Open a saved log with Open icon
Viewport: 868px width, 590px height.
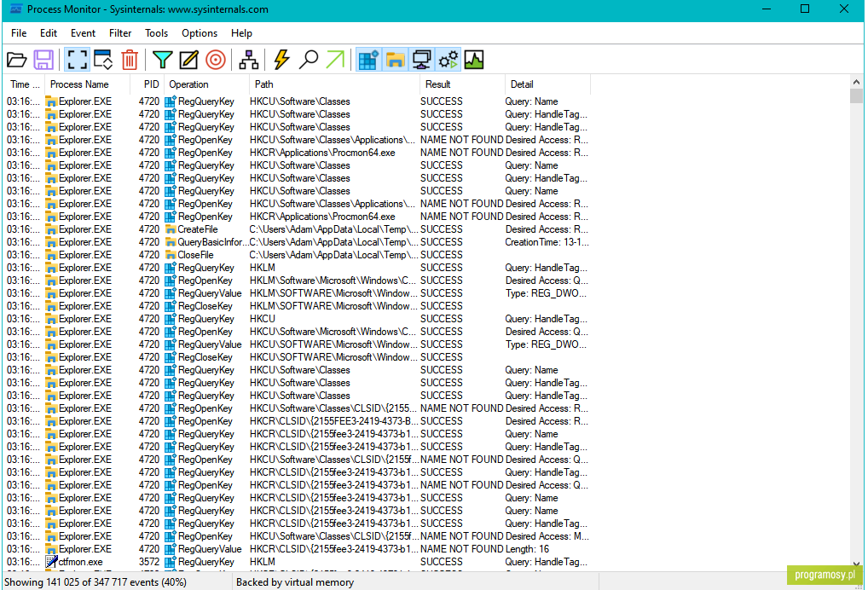pyautogui.click(x=16, y=60)
